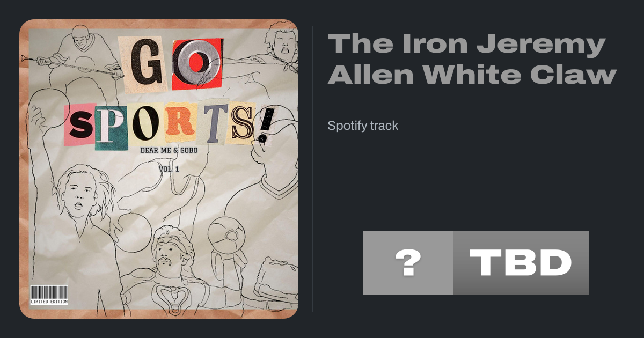The width and height of the screenshot is (644, 338).
Task: Open The Iron Jeremy Allen White Claw title
Action: 472,60
